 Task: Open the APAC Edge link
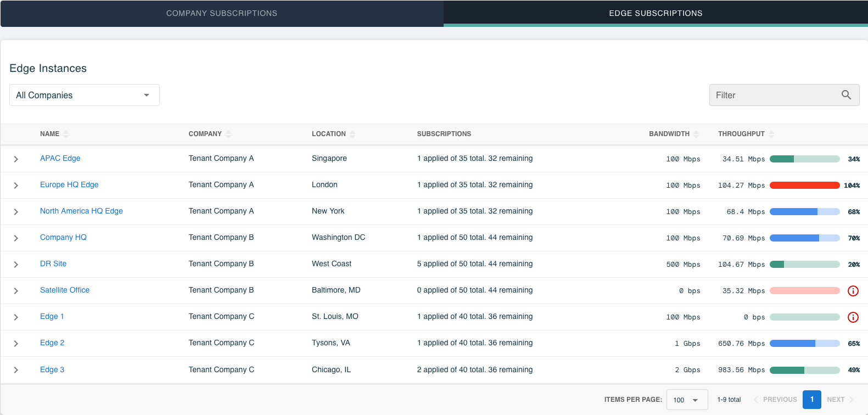point(60,158)
